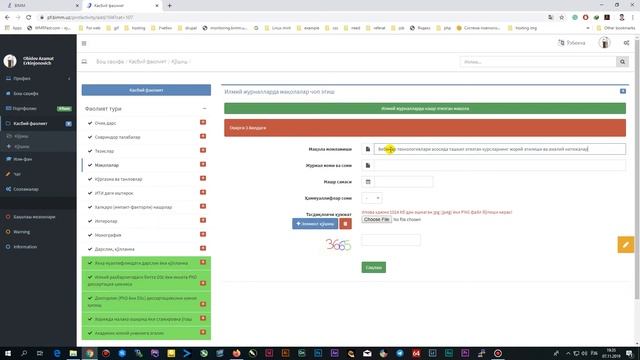Add entry for Мақолалар with red plus
The height and width of the screenshot is (360, 640).
tap(203, 164)
